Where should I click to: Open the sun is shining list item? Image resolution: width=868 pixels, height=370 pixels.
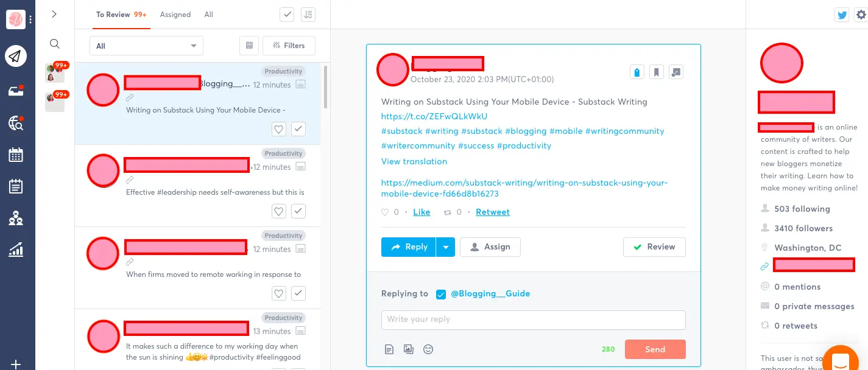pos(198,339)
